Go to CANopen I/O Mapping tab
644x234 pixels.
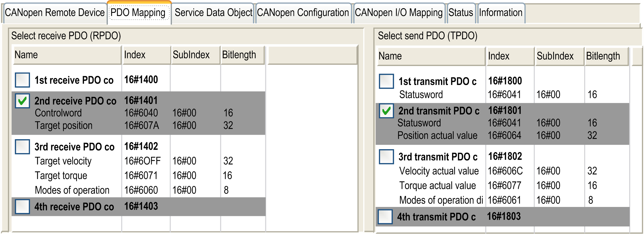398,13
